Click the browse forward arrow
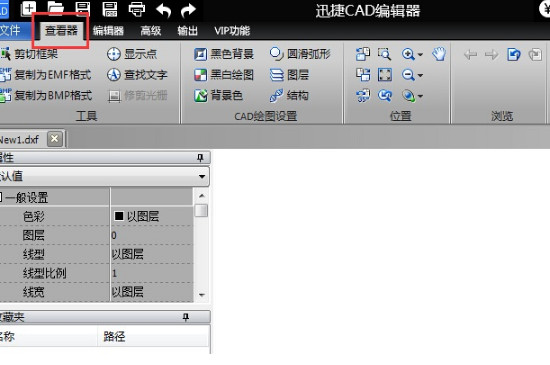550x365 pixels. pos(491,54)
